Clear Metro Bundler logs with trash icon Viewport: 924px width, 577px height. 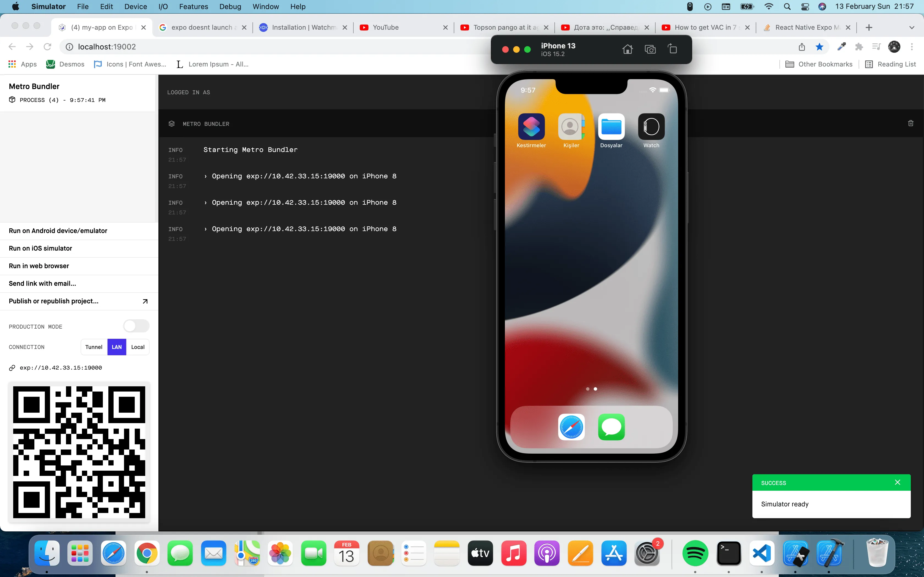point(910,123)
